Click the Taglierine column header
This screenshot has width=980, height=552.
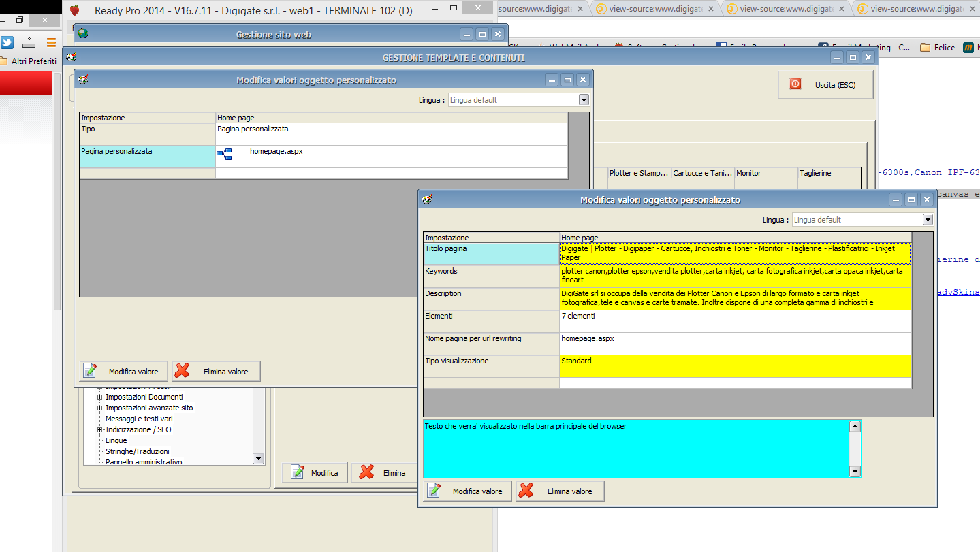829,173
